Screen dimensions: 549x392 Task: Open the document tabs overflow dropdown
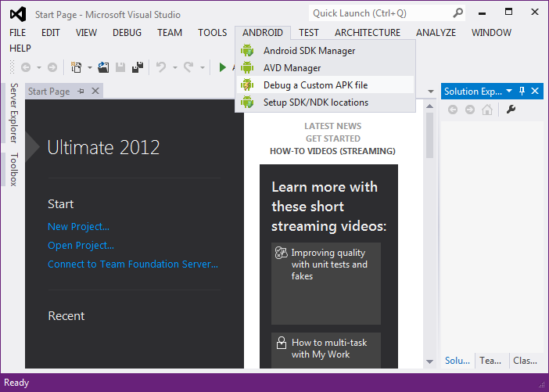tap(431, 92)
